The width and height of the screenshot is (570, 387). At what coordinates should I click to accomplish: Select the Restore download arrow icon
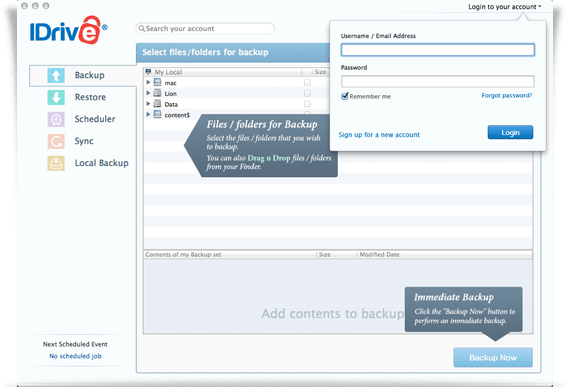coord(56,97)
